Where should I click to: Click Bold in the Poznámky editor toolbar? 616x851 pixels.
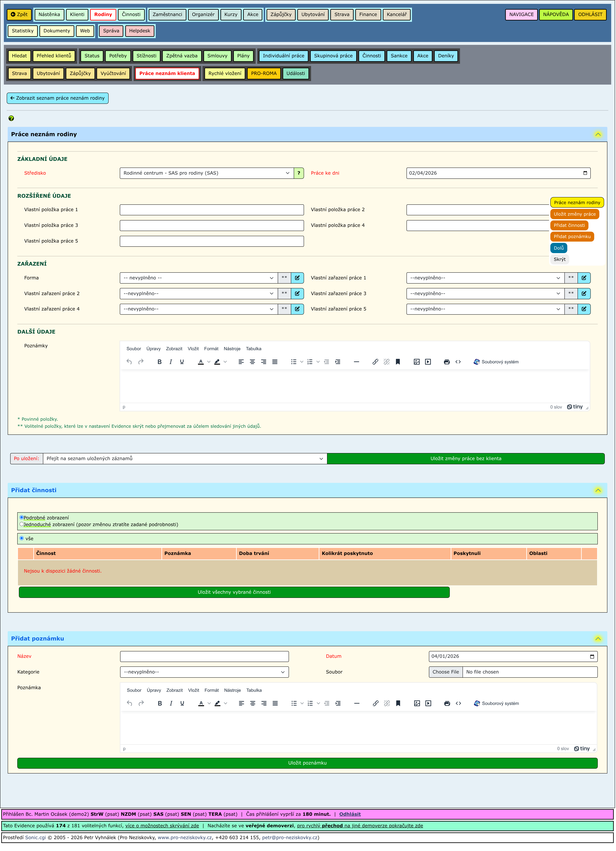(159, 362)
